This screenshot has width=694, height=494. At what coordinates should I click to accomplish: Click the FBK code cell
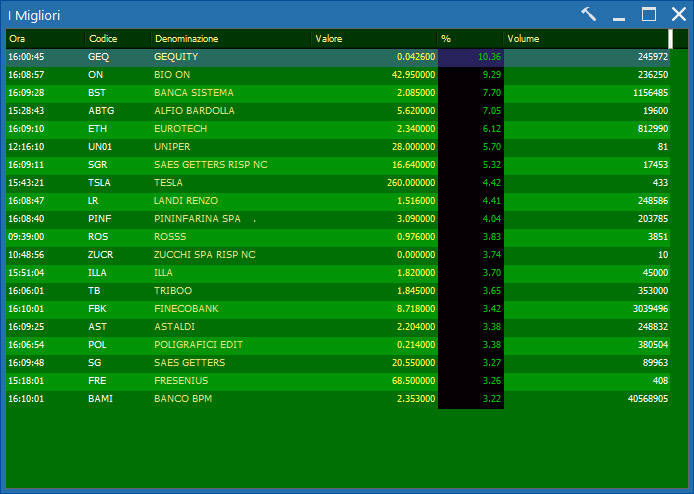[x=97, y=309]
